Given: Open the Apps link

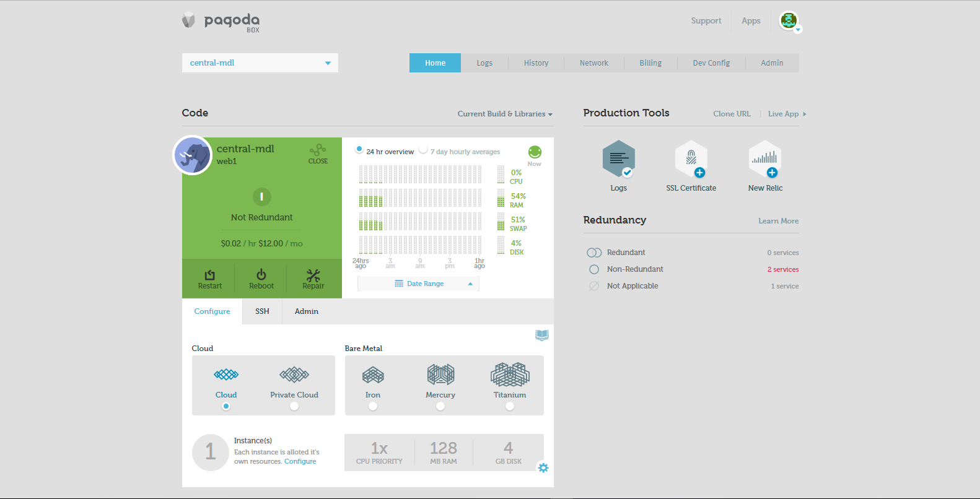Looking at the screenshot, I should [x=751, y=20].
